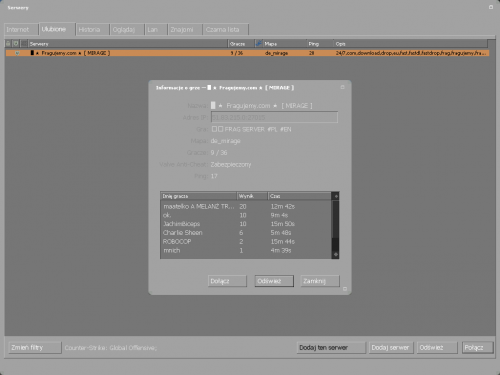This screenshot has width=500, height=375.
Task: Click the Połącz button
Action: click(x=477, y=348)
